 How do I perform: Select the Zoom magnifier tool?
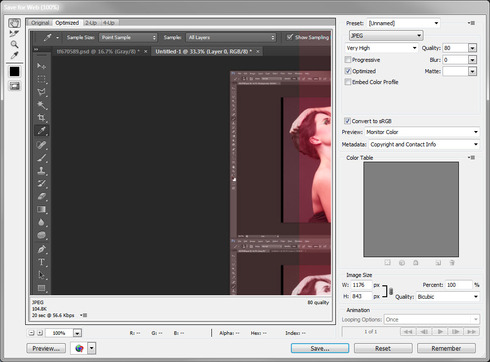[x=14, y=44]
